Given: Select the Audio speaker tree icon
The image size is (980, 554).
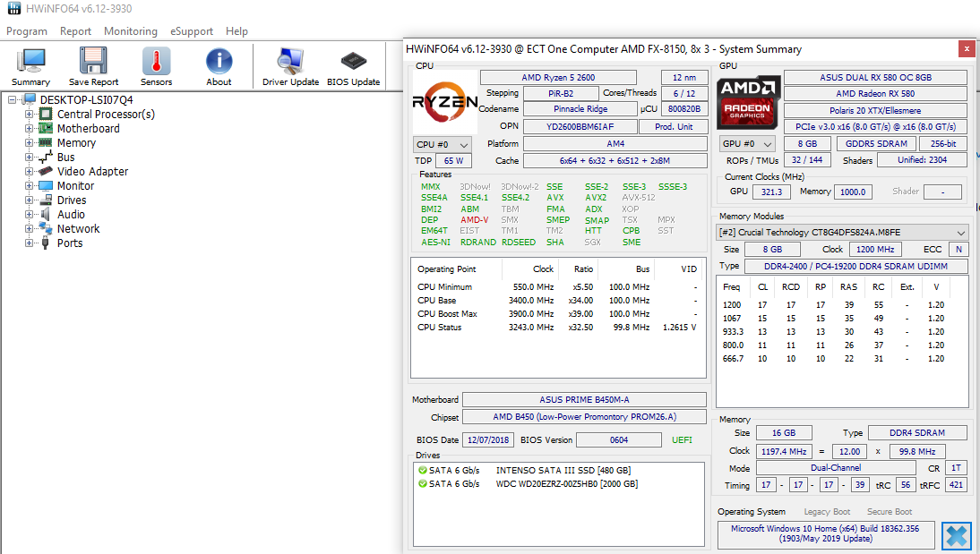Looking at the screenshot, I should click(46, 214).
